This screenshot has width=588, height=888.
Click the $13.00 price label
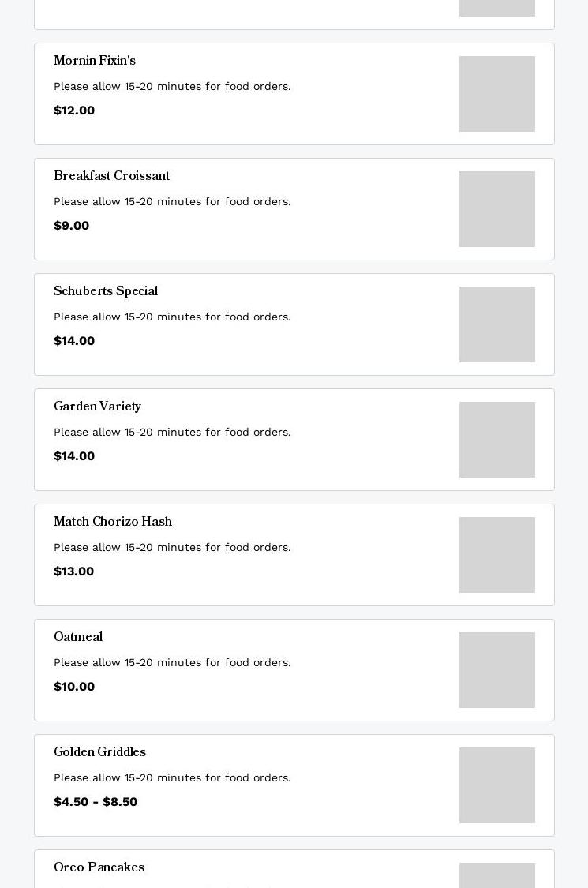[x=73, y=571]
